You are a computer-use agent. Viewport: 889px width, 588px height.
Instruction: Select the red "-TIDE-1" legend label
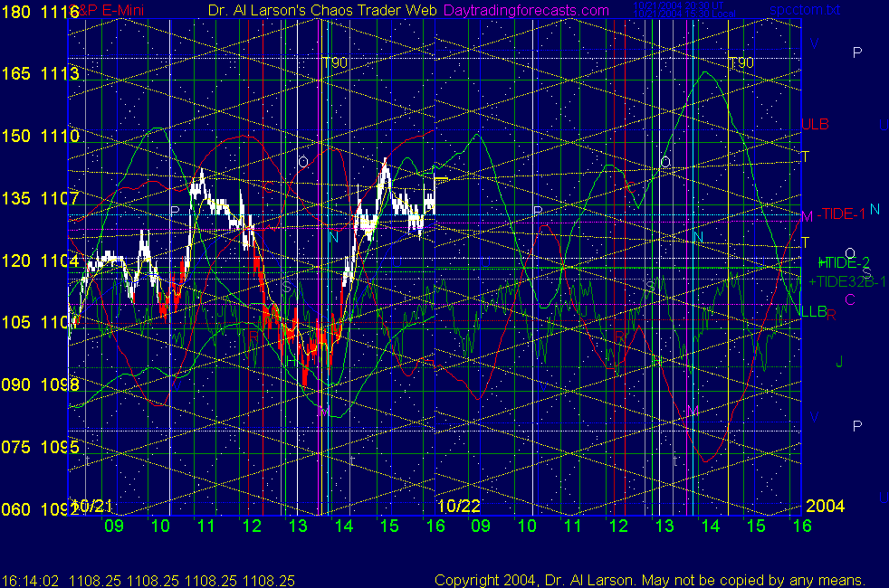(841, 214)
